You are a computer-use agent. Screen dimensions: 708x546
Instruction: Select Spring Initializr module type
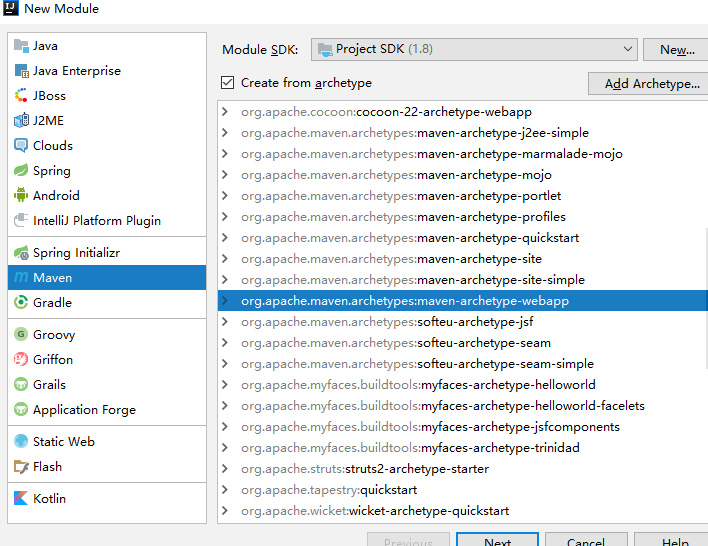pos(107,253)
